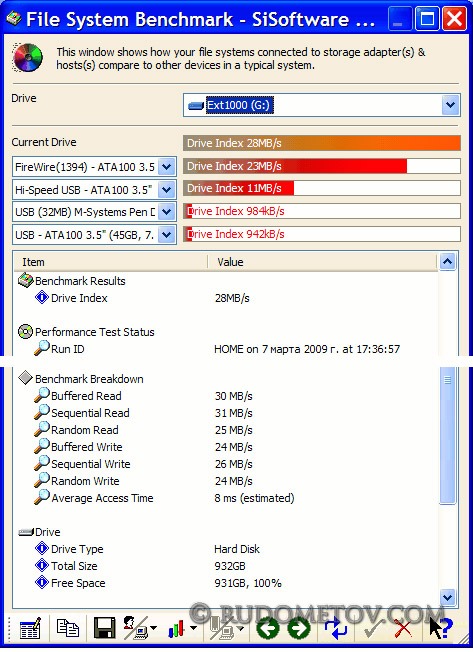Click the blue refresh arrows icon
Screen dimensions: 473x652
[x=335, y=627]
